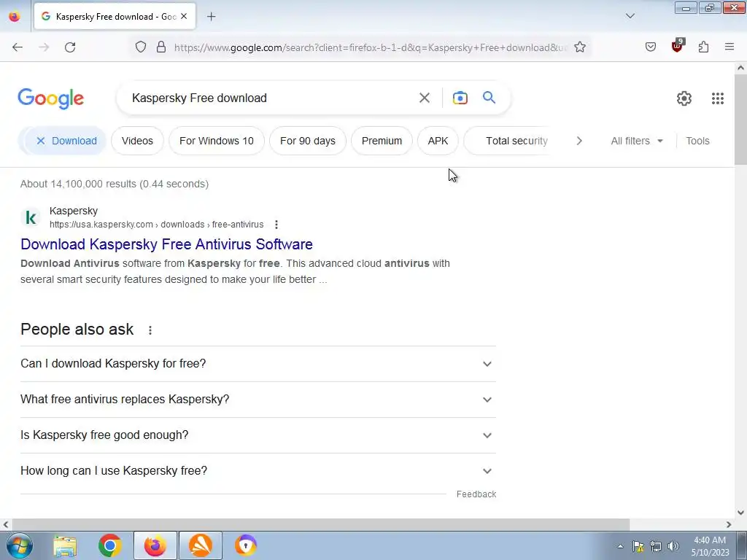Close the Kaspersky Free download tab

(184, 16)
